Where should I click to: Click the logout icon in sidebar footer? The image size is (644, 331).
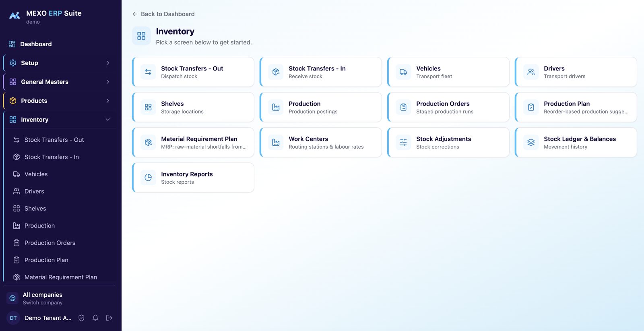[x=109, y=318]
